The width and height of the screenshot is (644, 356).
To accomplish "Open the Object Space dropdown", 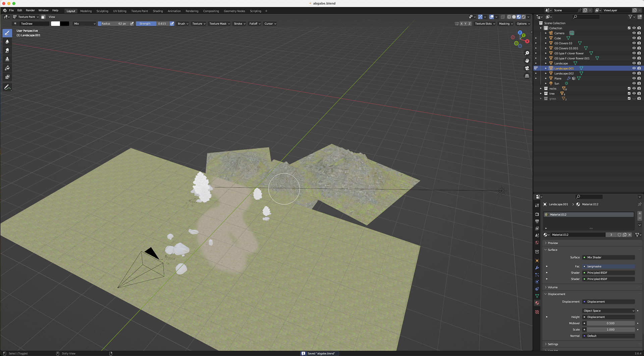I will coord(608,311).
